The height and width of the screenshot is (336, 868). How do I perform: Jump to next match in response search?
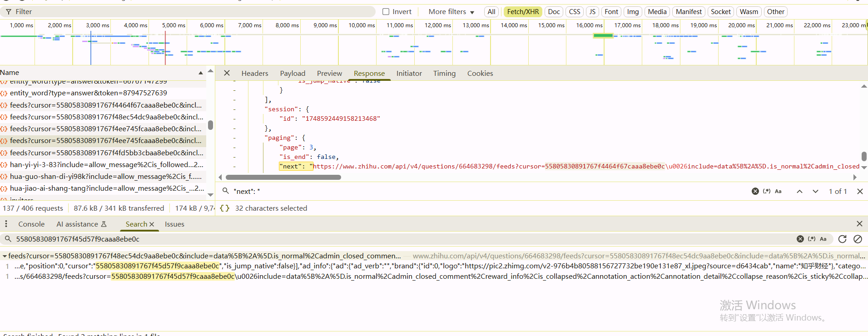point(815,191)
